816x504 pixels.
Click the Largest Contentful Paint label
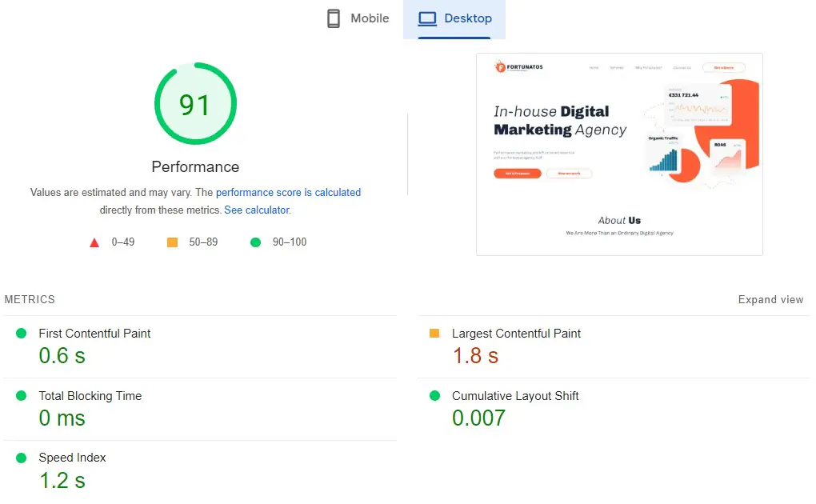516,334
